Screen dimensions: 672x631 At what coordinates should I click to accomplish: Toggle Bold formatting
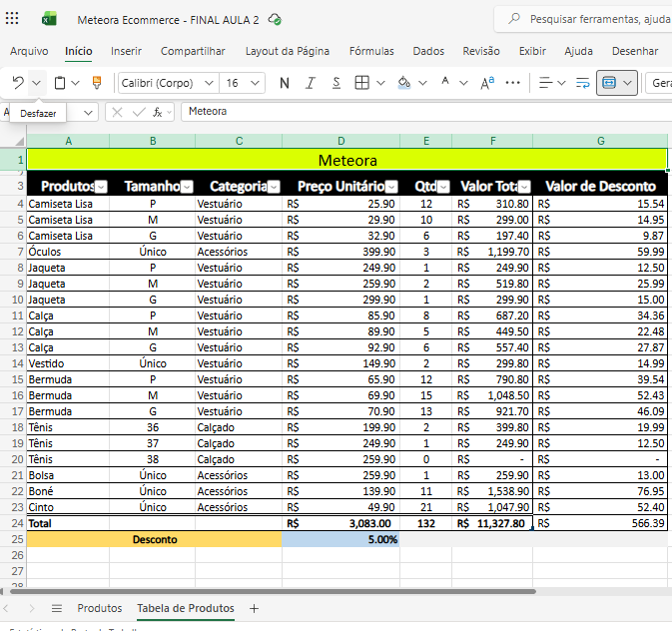pos(285,83)
